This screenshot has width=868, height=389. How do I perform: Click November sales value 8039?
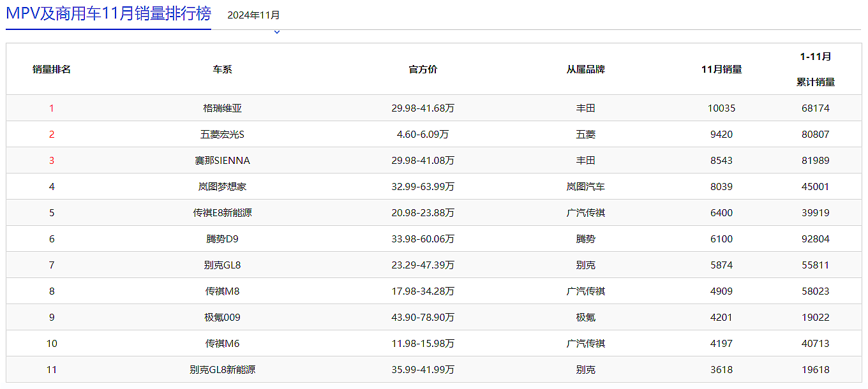tap(722, 187)
